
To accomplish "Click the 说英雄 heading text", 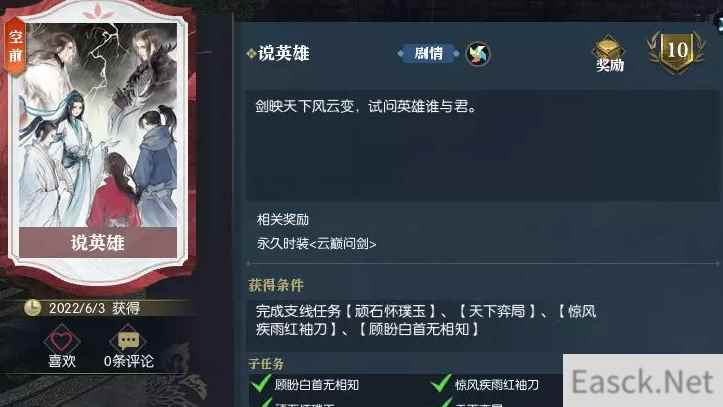I will tap(284, 53).
